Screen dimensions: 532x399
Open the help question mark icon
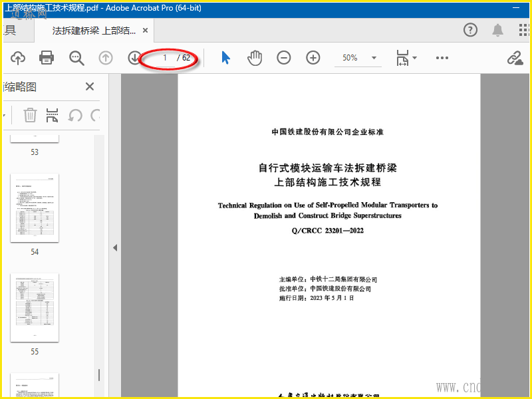(x=470, y=30)
